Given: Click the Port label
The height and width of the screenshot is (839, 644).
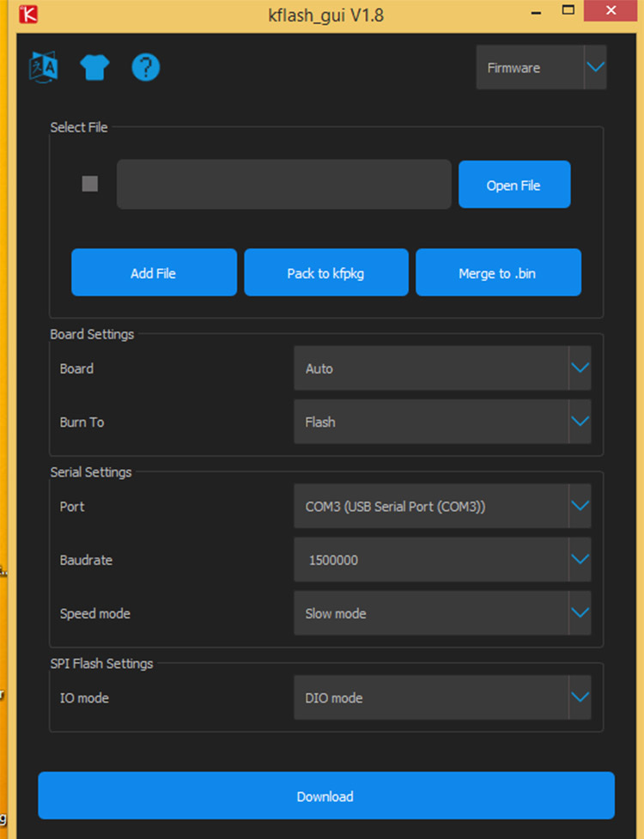Looking at the screenshot, I should [x=72, y=507].
